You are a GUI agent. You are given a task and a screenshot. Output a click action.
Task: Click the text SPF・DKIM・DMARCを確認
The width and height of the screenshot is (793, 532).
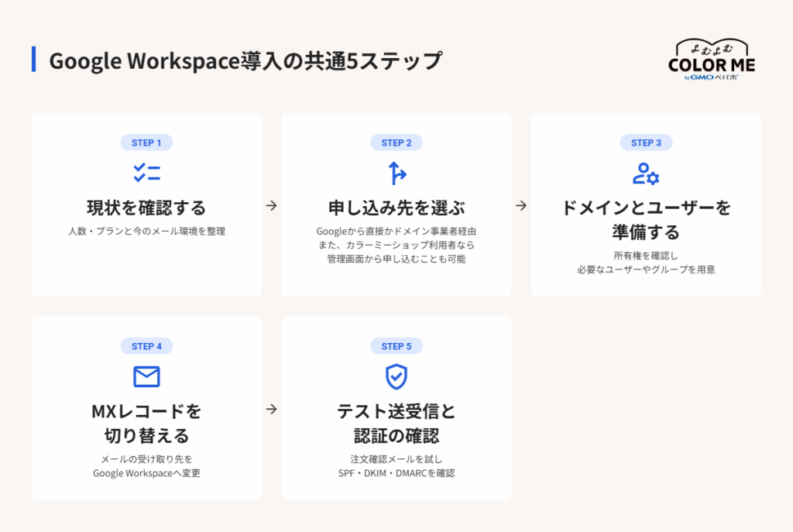click(396, 473)
